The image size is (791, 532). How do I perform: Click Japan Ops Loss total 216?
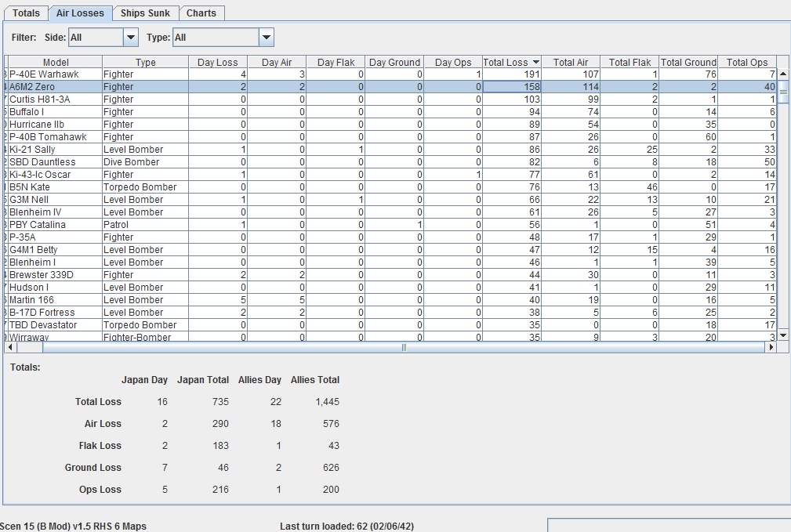coord(220,490)
